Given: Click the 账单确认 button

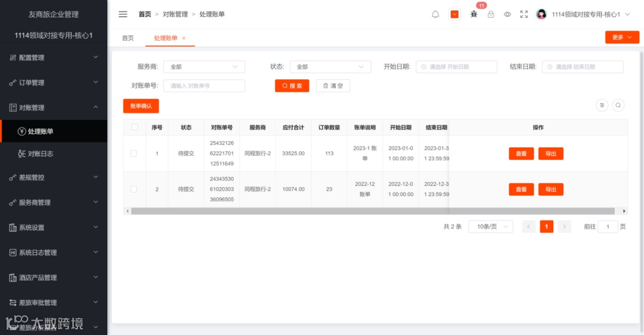Looking at the screenshot, I should 141,106.
